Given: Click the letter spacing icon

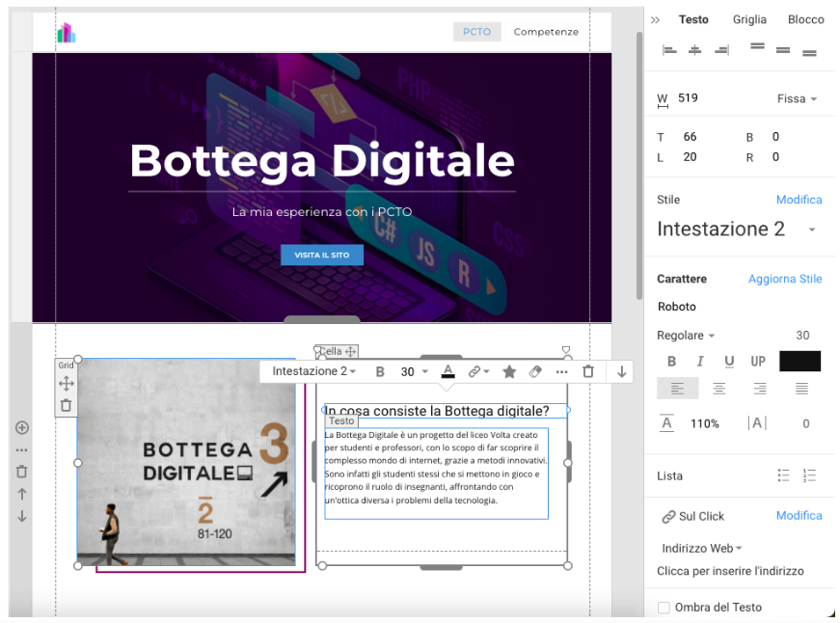Looking at the screenshot, I should 757,423.
